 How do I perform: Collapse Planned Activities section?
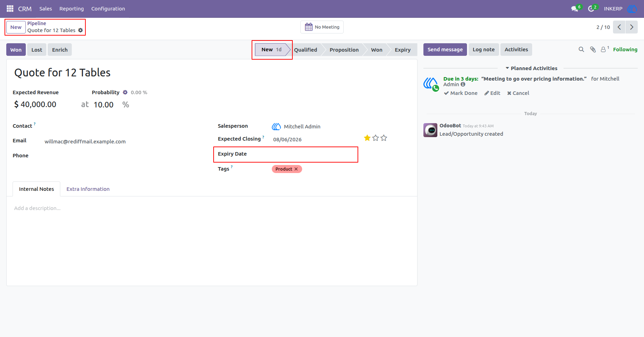click(x=531, y=68)
